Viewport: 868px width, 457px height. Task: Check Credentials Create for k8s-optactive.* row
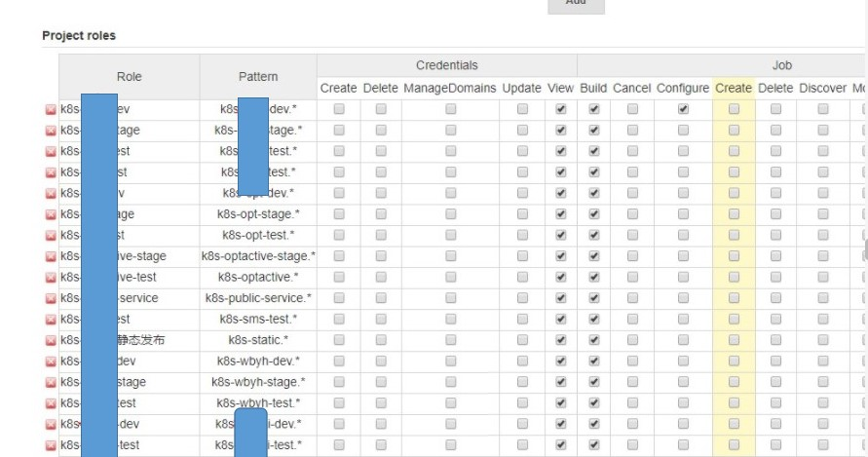pyautogui.click(x=339, y=277)
